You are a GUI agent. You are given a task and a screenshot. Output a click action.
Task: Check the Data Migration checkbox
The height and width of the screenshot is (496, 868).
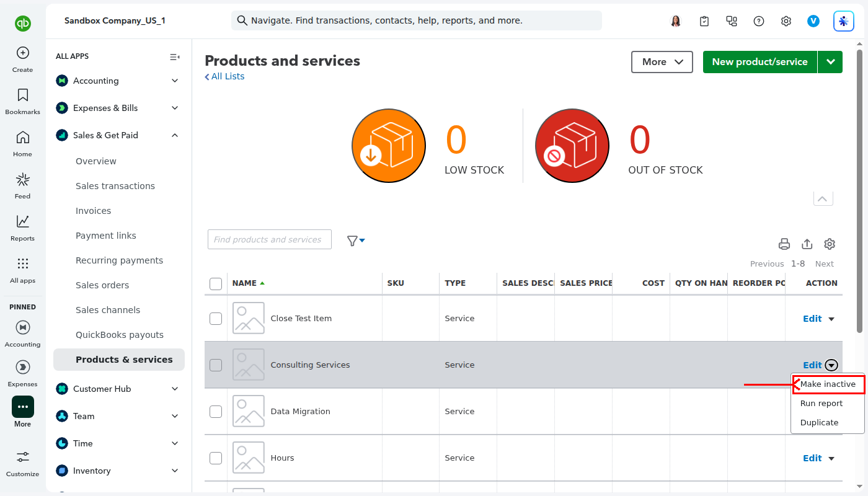(216, 412)
